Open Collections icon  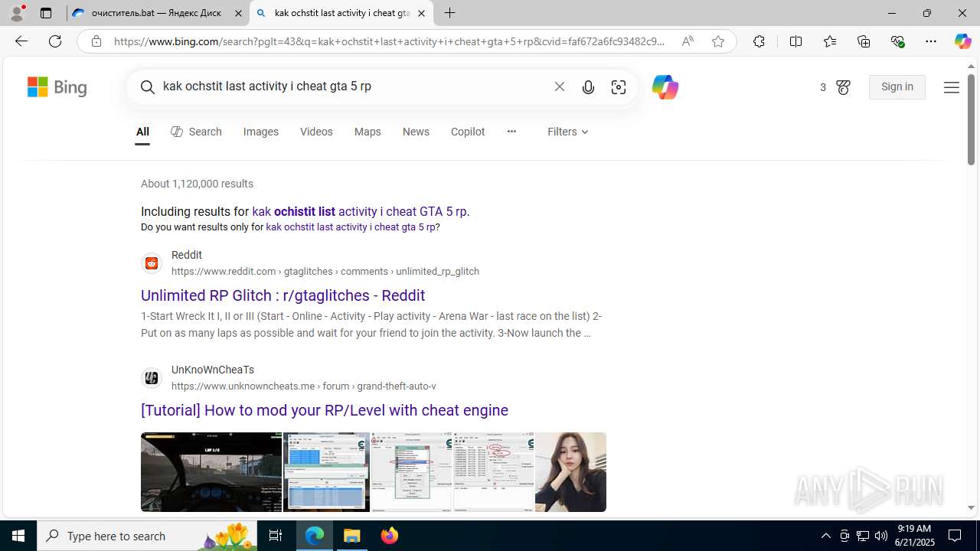864,41
